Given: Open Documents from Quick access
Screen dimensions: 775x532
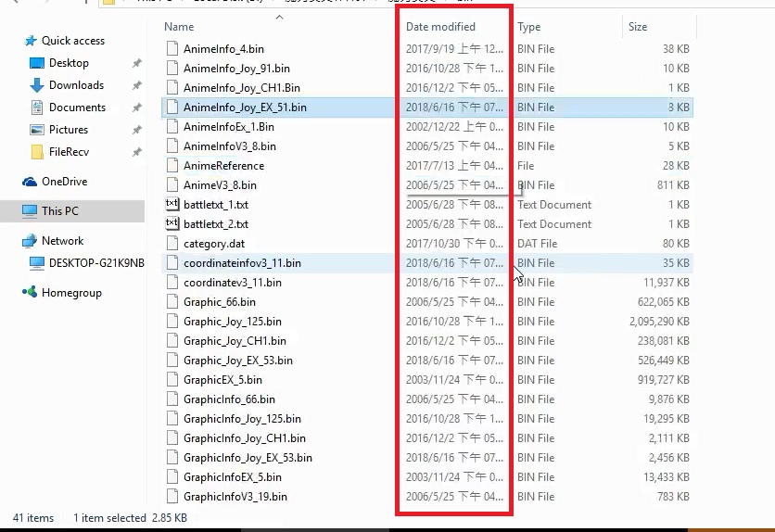Looking at the screenshot, I should [77, 108].
